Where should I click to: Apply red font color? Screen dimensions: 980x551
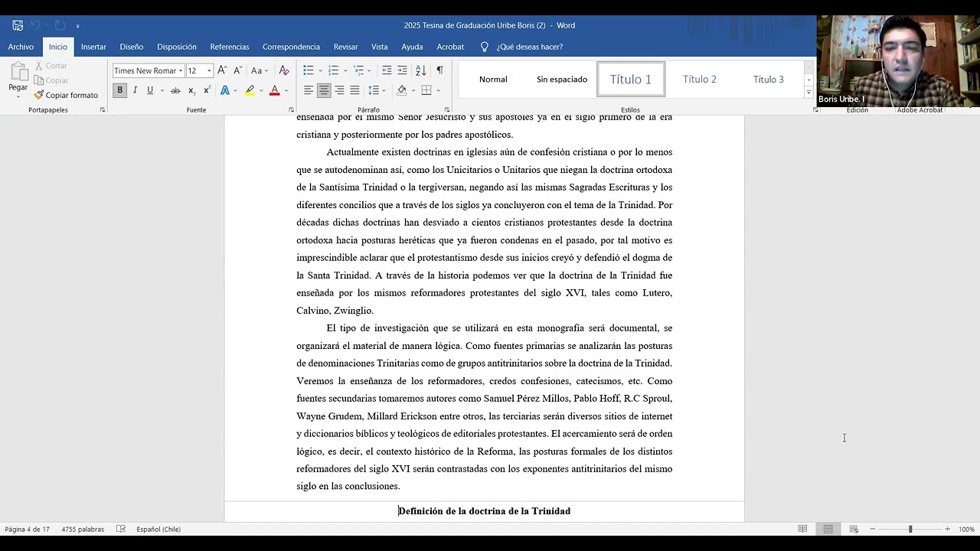274,90
